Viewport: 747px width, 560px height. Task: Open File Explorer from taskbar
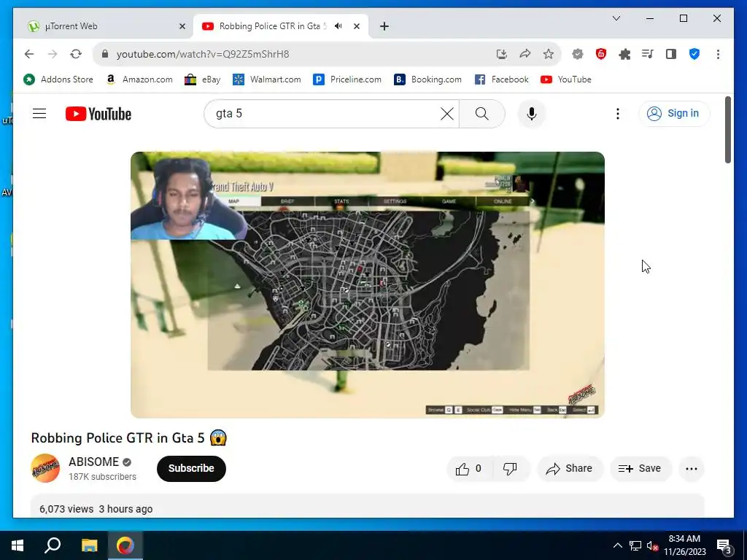point(89,545)
